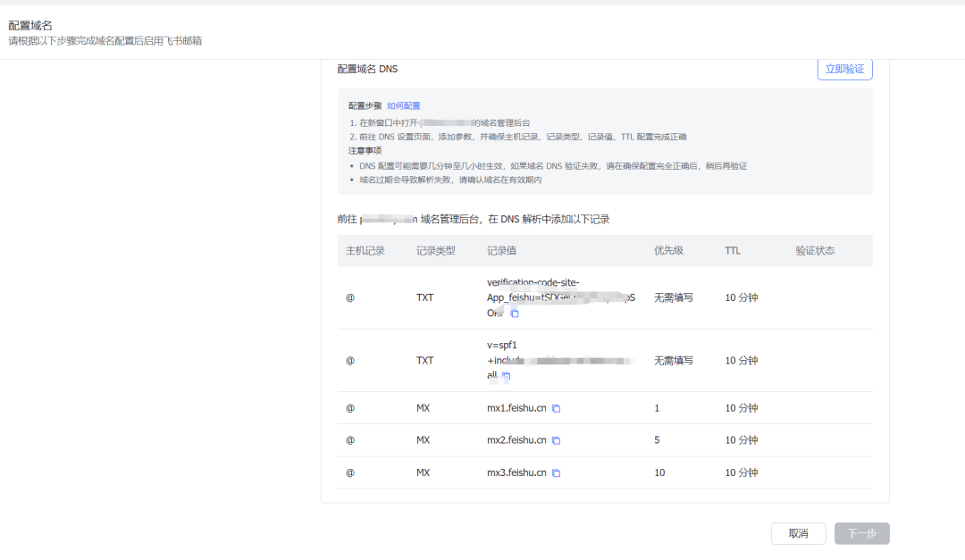The width and height of the screenshot is (965, 560).
Task: Click the 配置域名 page title
Action: coord(30,25)
